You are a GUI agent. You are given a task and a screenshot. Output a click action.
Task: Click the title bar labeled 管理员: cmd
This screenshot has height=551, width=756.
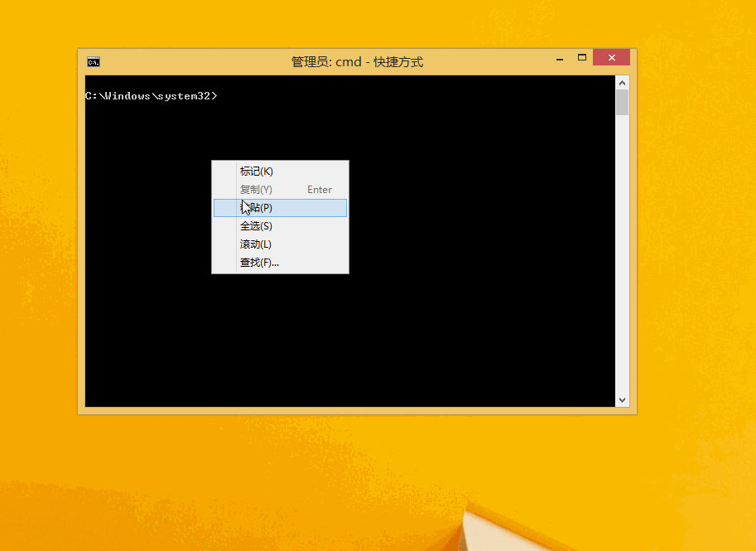click(356, 61)
